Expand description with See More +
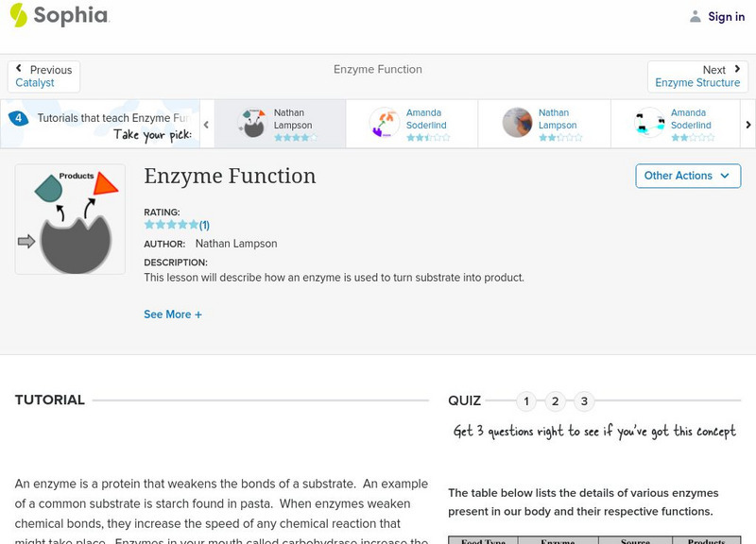Viewport: 756px width, 544px height. click(173, 314)
